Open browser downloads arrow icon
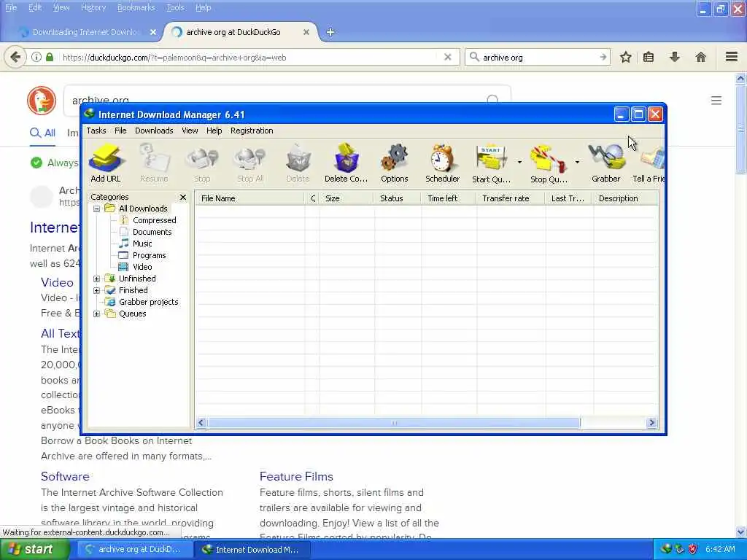This screenshot has height=560, width=747. [x=675, y=58]
